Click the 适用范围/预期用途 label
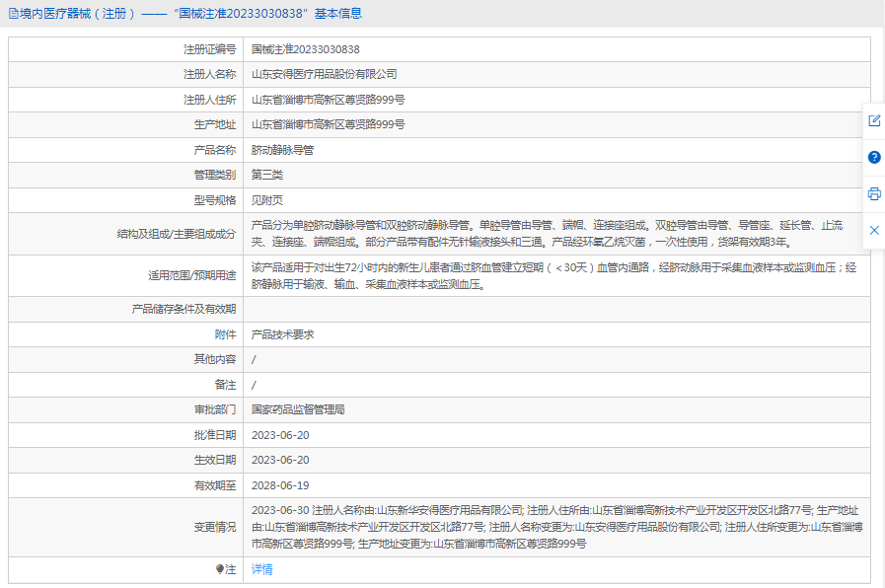This screenshot has height=588, width=885. pos(192,275)
